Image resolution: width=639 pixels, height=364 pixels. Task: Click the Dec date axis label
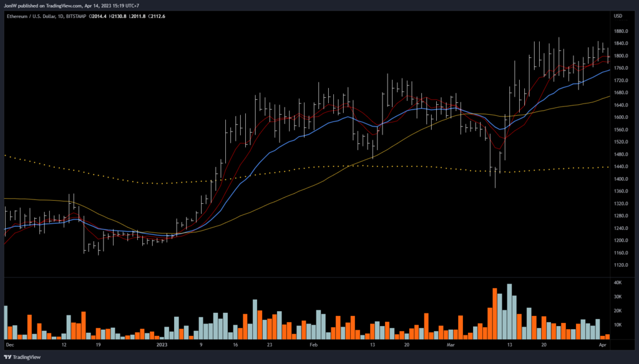point(9,344)
